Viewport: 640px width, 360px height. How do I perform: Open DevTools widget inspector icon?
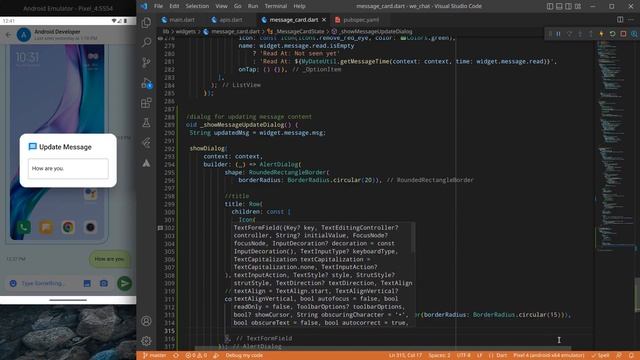(x=634, y=34)
